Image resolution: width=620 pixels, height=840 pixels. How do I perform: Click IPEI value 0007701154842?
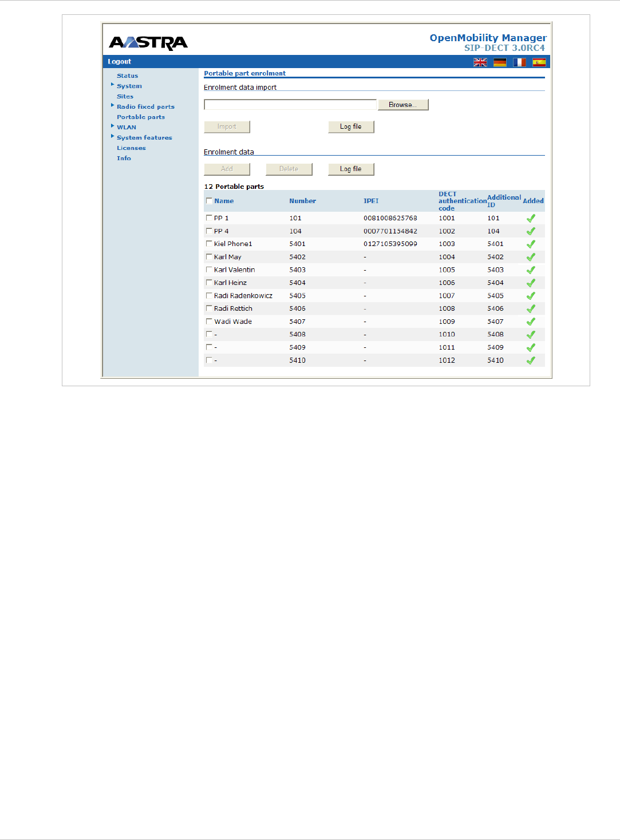(x=390, y=231)
